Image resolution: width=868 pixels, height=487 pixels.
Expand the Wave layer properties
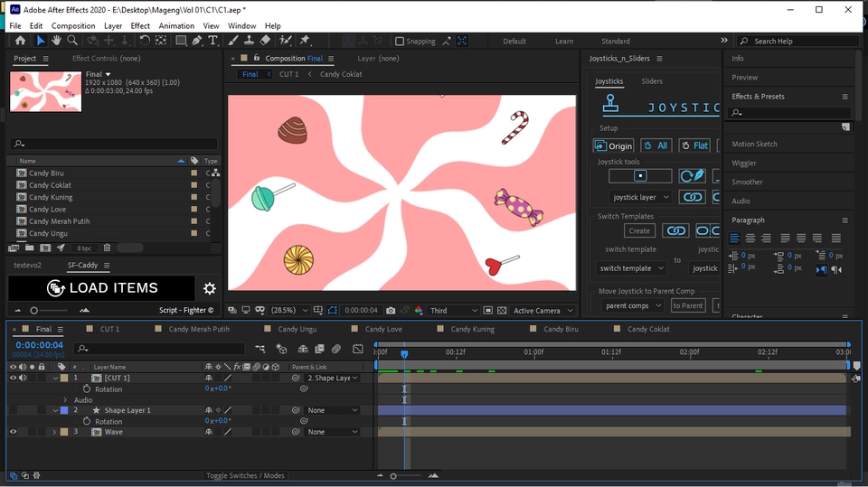tap(54, 432)
